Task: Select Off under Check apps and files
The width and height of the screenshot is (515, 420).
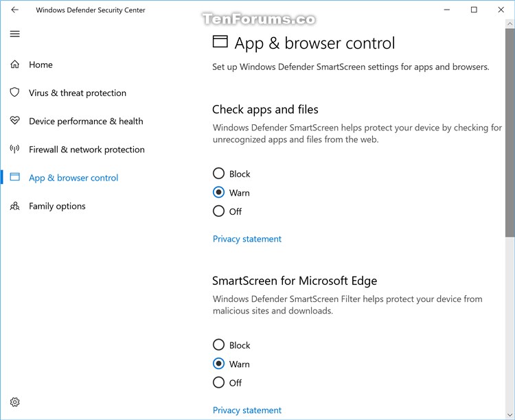Action: pos(219,211)
